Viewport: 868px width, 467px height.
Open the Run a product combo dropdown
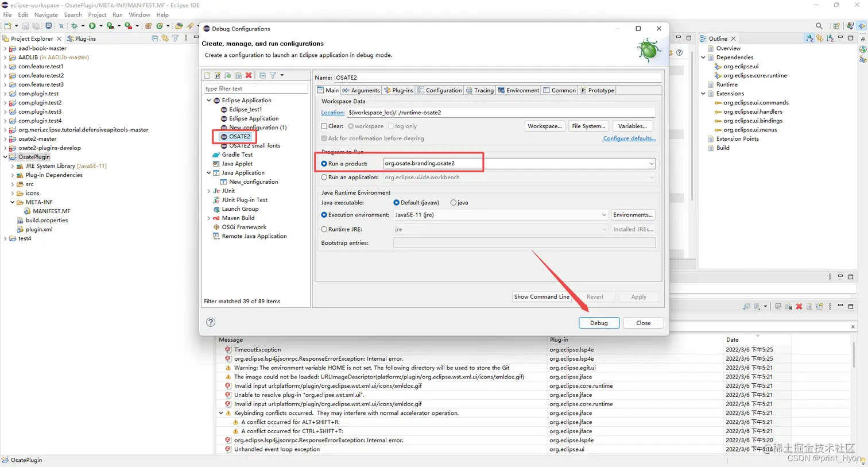pyautogui.click(x=652, y=164)
